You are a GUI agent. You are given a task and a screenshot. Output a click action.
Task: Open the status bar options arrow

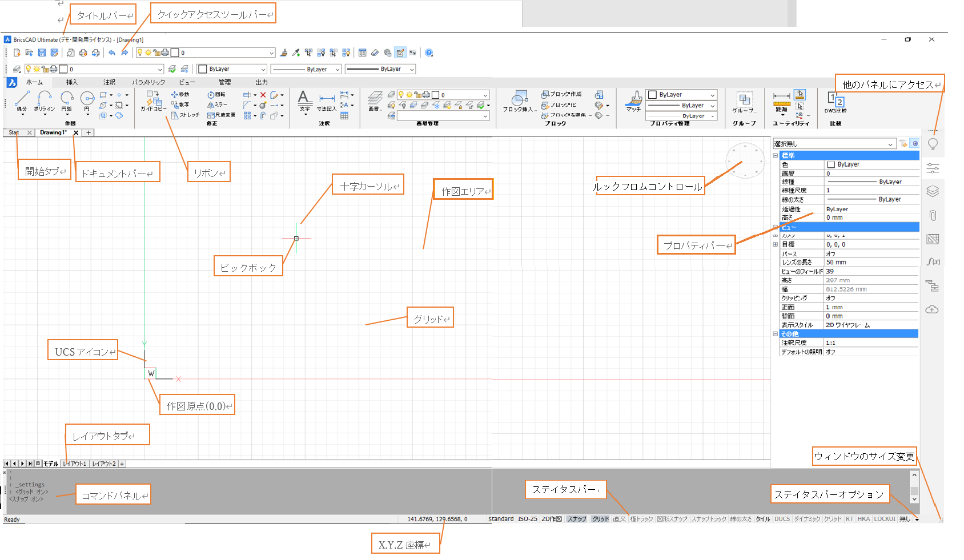(x=917, y=519)
